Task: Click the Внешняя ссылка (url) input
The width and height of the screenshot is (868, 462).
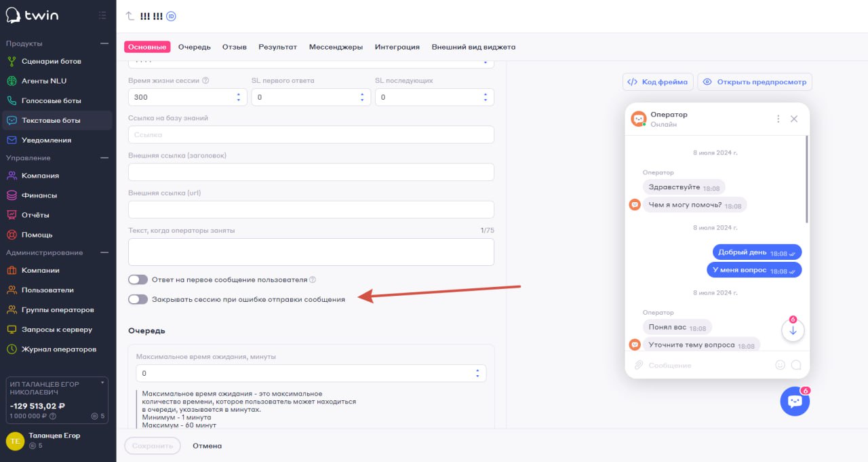Action: tap(311, 209)
